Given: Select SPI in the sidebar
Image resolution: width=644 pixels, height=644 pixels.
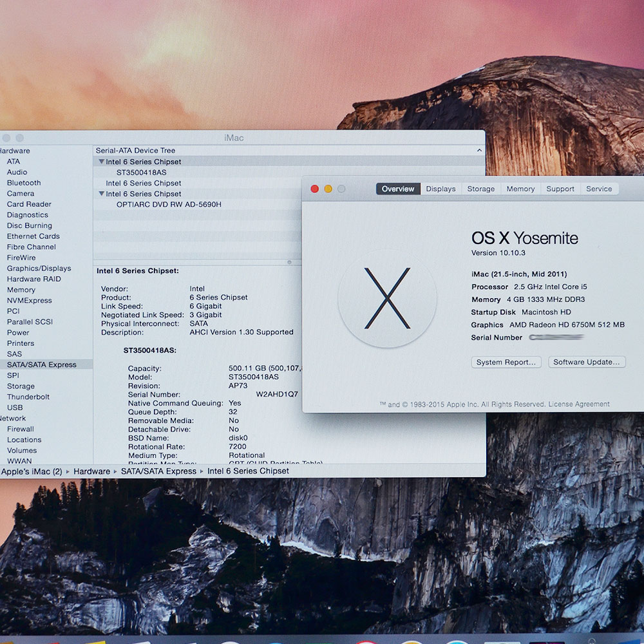Looking at the screenshot, I should (x=13, y=375).
